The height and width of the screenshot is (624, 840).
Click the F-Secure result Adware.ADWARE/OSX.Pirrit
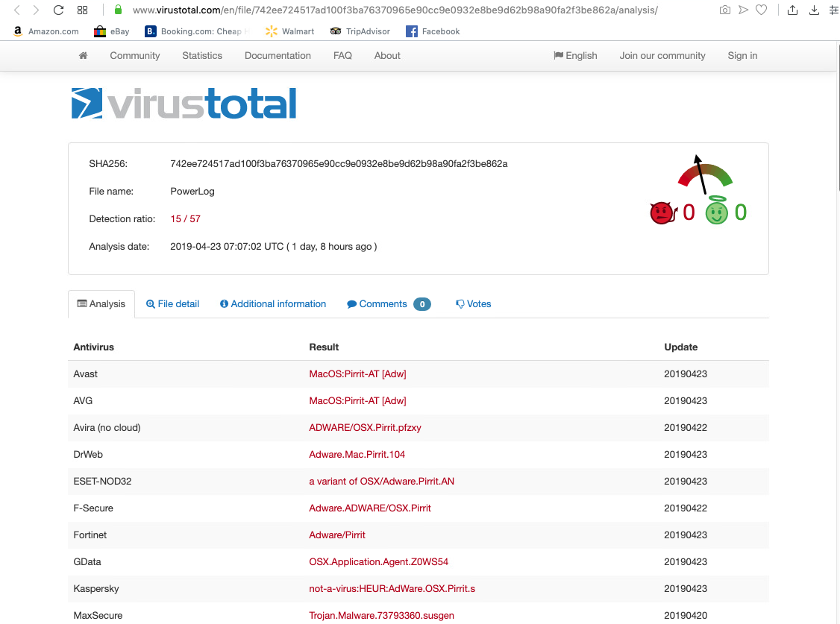[370, 508]
